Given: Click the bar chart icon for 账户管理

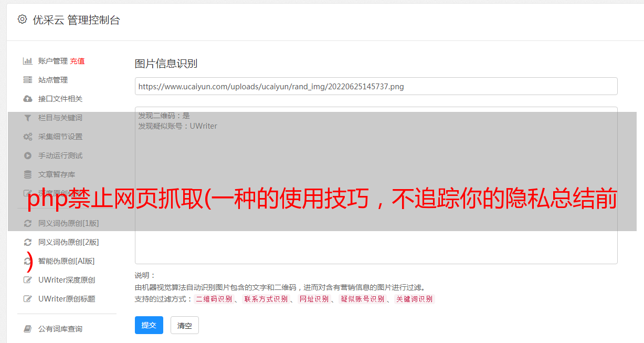Looking at the screenshot, I should [x=28, y=61].
